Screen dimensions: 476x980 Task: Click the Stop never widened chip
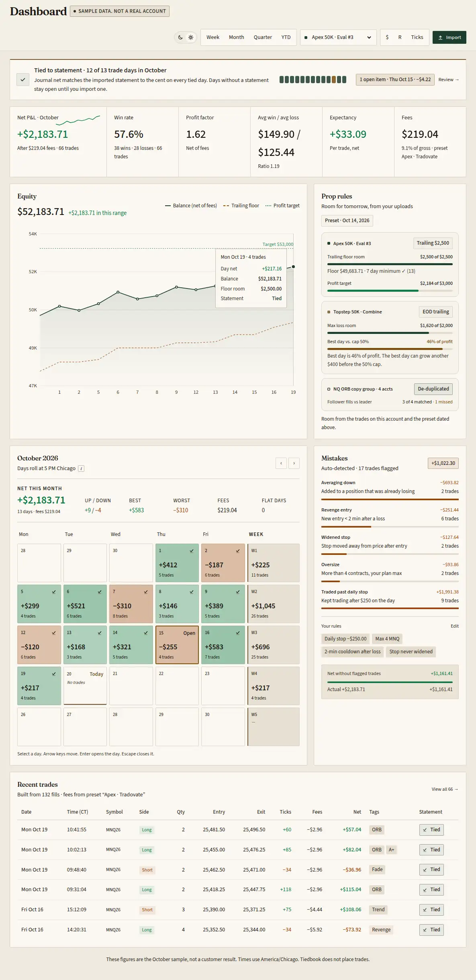point(411,652)
